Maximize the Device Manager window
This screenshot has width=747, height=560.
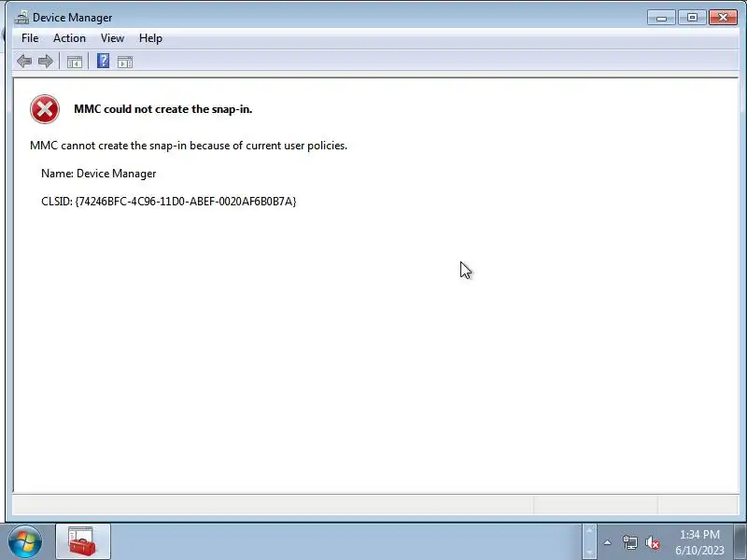pyautogui.click(x=692, y=18)
